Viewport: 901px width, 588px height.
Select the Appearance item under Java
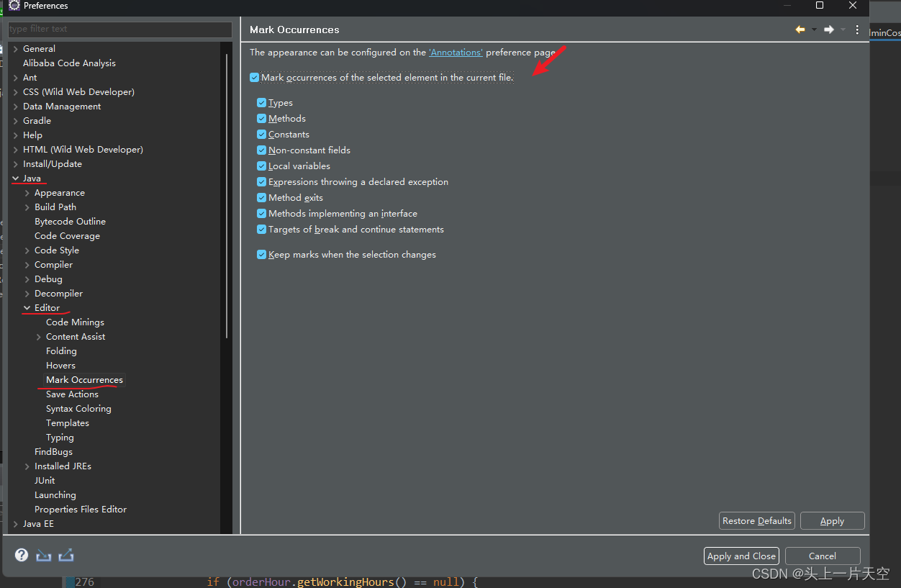tap(60, 193)
